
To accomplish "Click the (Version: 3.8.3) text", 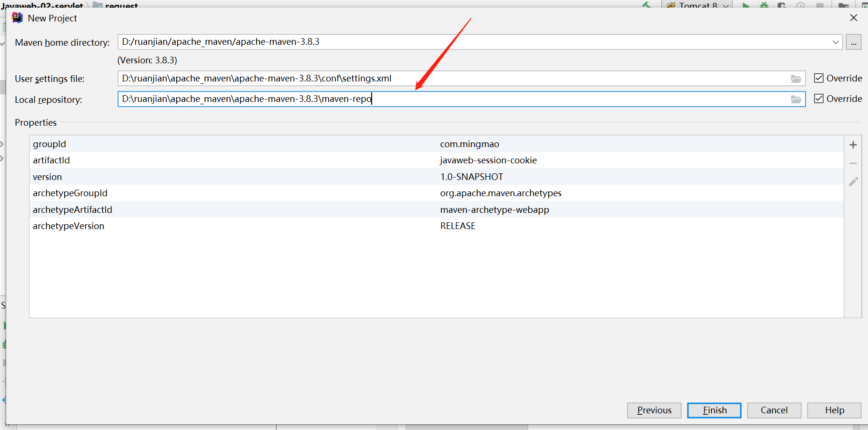I will (x=147, y=60).
